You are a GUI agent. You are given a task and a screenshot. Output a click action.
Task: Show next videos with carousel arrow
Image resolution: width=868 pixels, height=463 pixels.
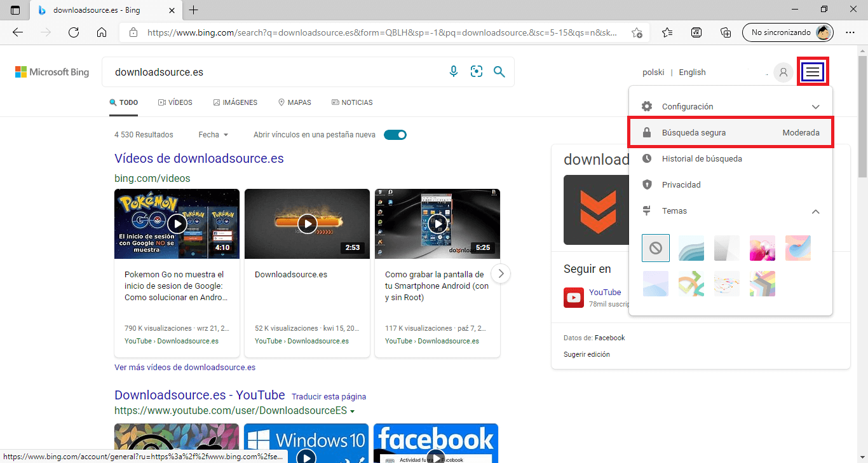click(x=501, y=273)
